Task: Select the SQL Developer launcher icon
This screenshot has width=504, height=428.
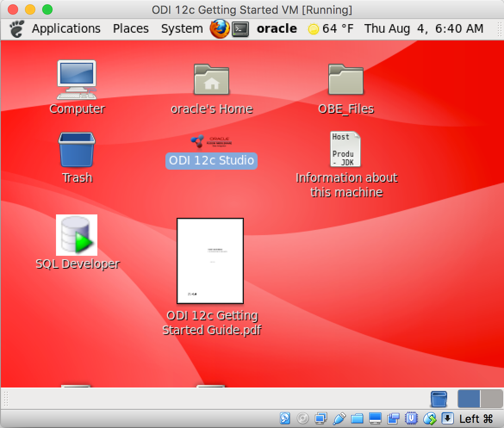Action: tap(77, 235)
